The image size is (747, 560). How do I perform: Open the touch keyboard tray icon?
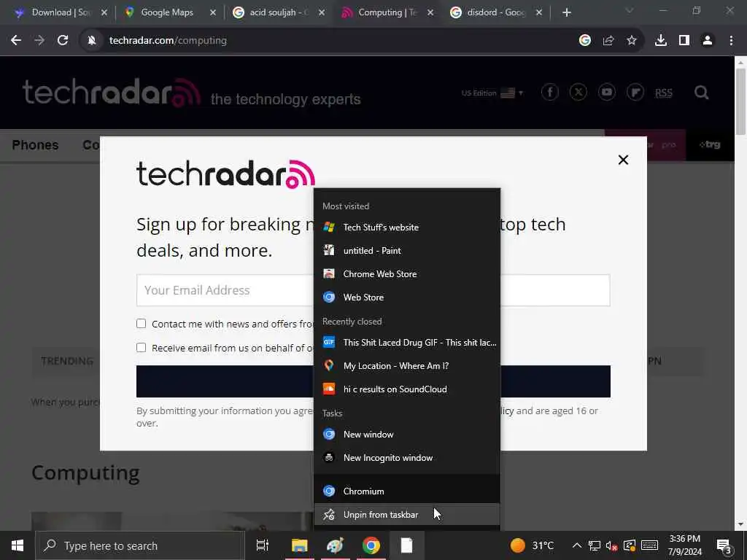click(x=649, y=545)
